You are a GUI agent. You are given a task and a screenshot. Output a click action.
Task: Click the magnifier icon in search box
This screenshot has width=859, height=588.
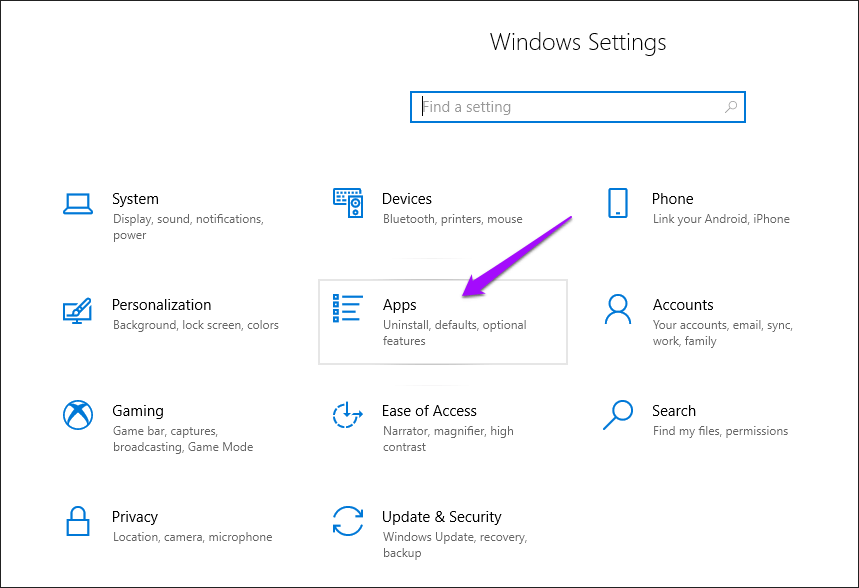click(x=731, y=107)
